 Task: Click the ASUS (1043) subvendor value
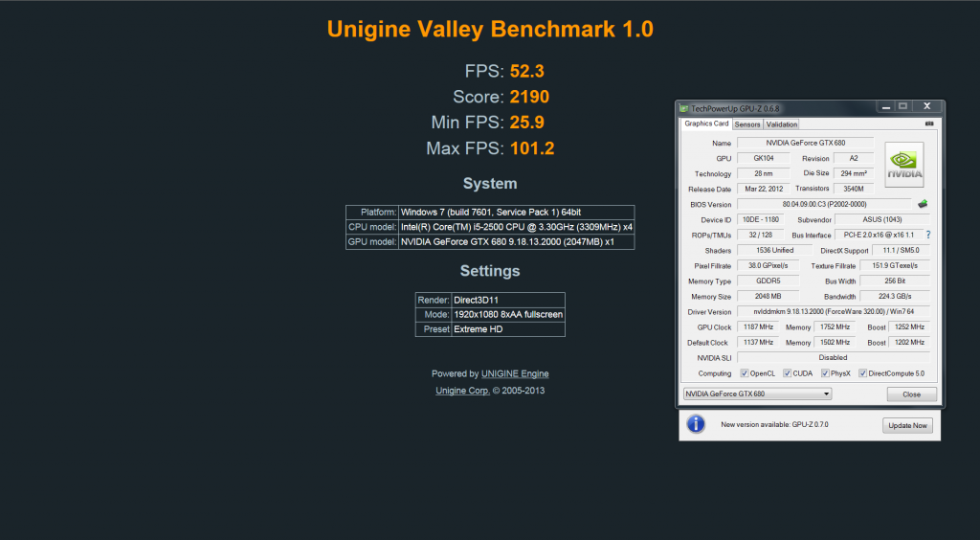tap(881, 219)
